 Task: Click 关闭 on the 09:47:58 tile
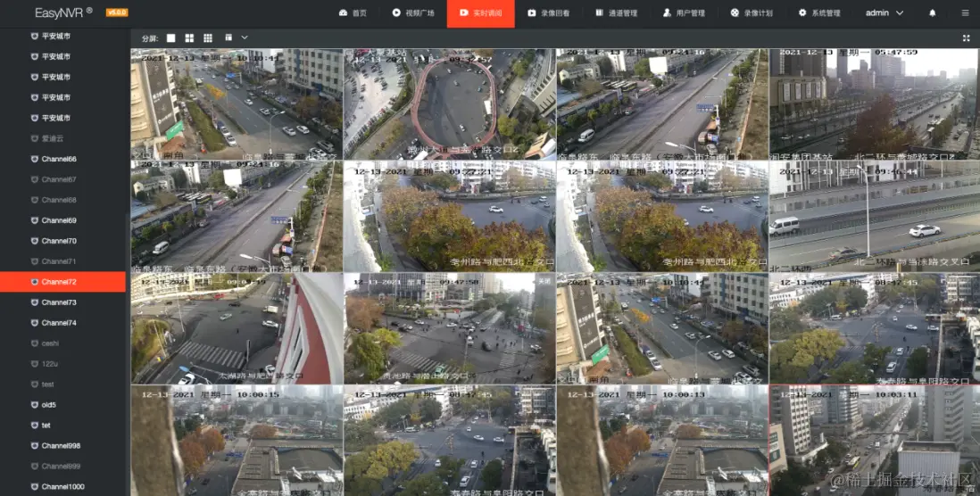click(x=544, y=281)
